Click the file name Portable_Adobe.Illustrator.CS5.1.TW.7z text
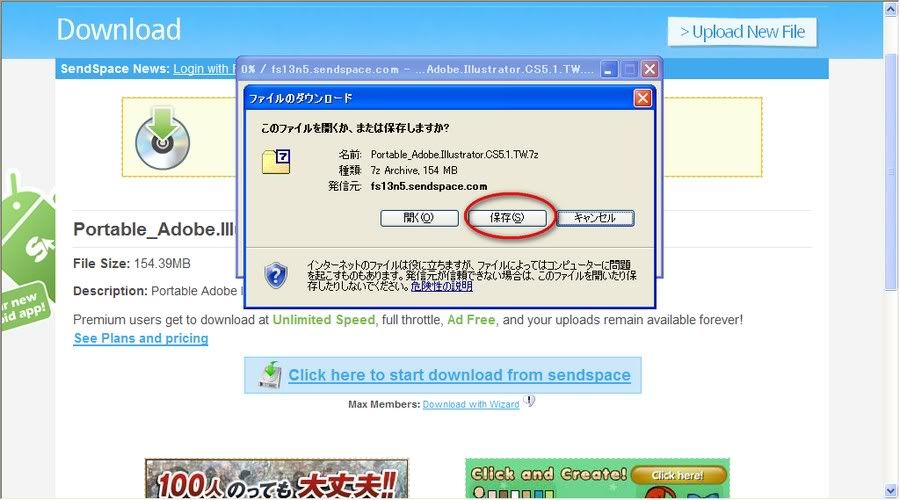Screen dimensions: 900x500 click(455, 154)
